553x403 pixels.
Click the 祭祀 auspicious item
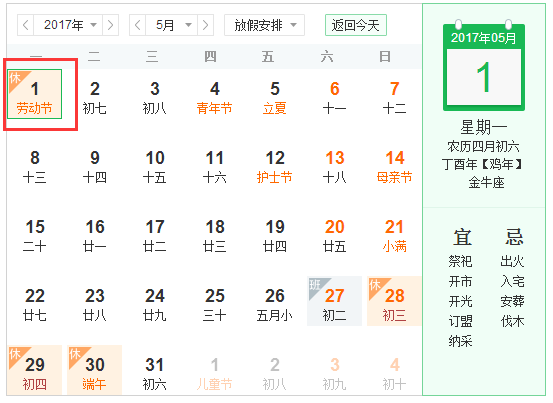click(x=460, y=261)
